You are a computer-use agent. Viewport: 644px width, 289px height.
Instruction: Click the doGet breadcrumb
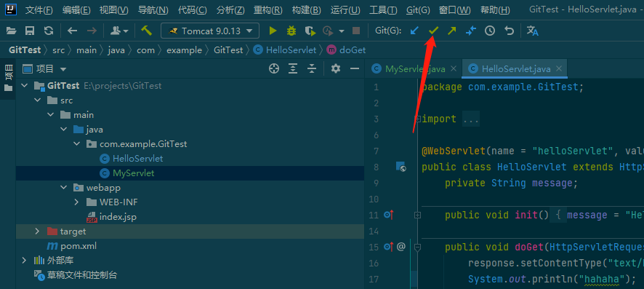click(346, 50)
